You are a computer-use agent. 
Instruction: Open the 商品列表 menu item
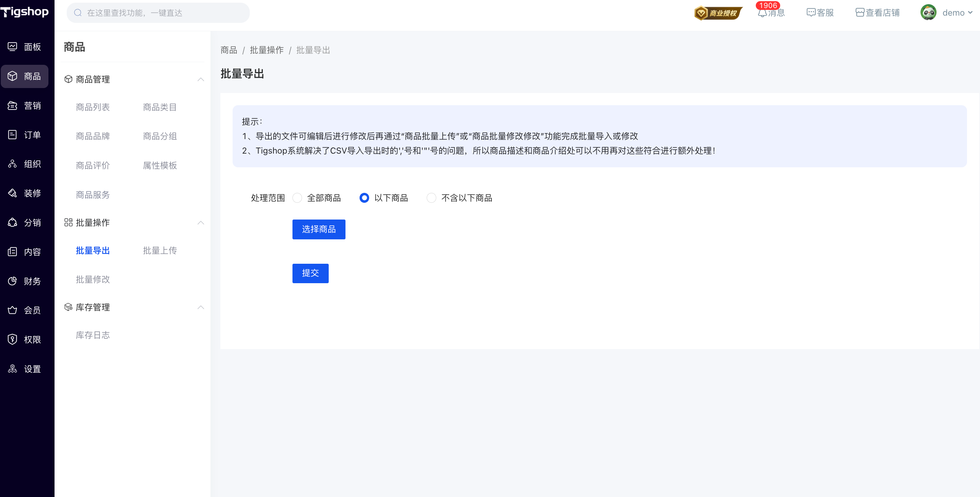(93, 107)
